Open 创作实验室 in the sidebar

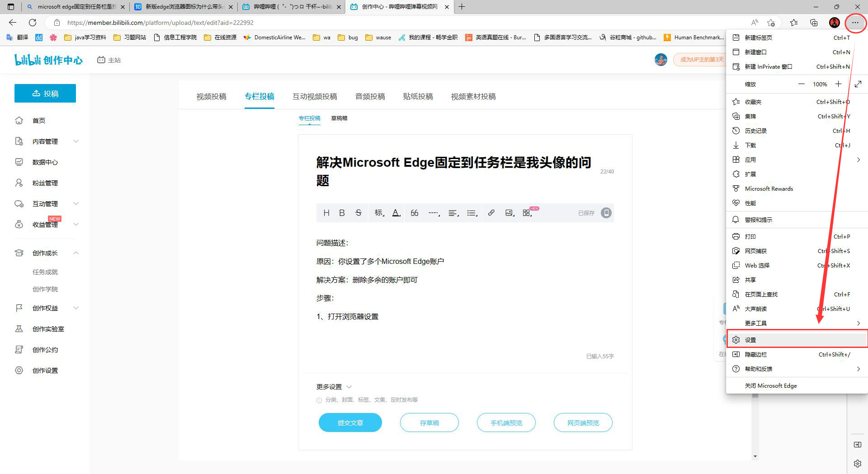tap(48, 329)
